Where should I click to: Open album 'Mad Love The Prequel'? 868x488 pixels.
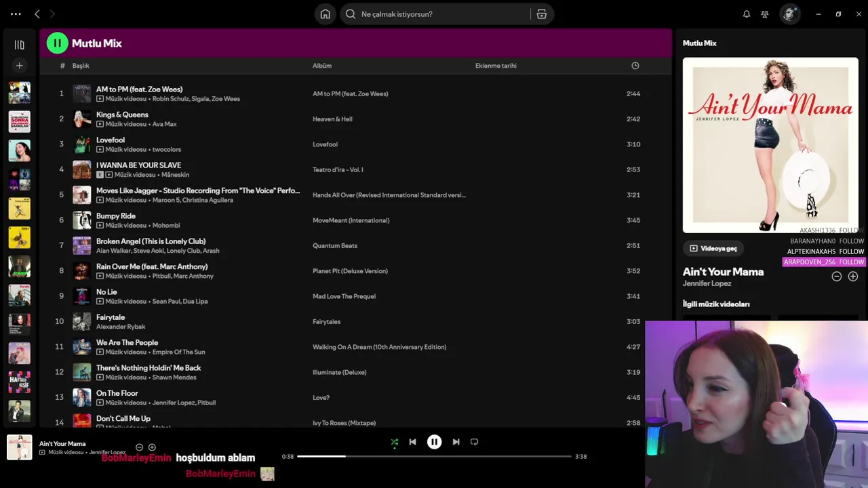[344, 296]
